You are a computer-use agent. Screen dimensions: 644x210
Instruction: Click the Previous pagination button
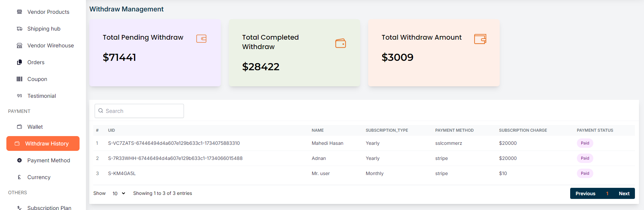[585, 194]
